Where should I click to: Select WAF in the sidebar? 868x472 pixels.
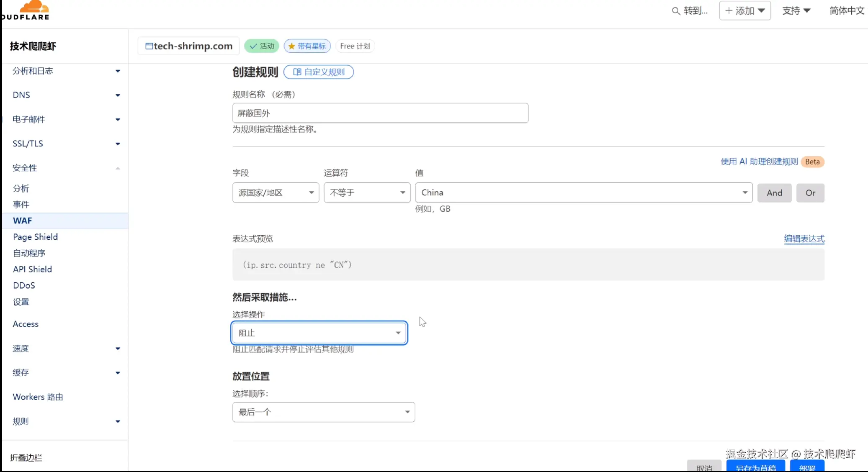point(23,221)
